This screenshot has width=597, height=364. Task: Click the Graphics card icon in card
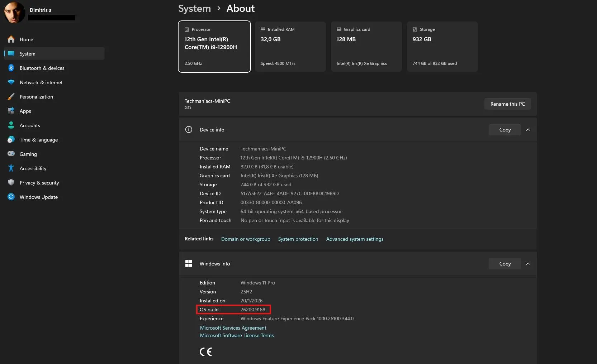tap(339, 29)
